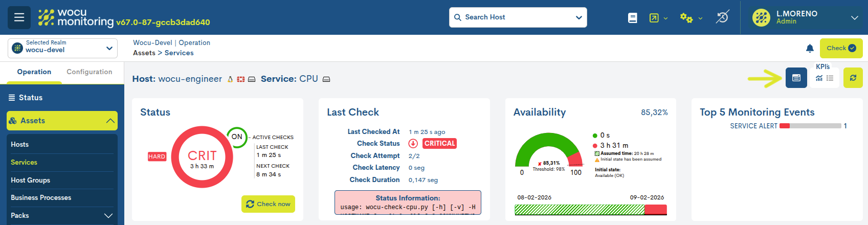This screenshot has height=225, width=868.
Task: Click the 'Last Checked At' label
Action: click(373, 132)
